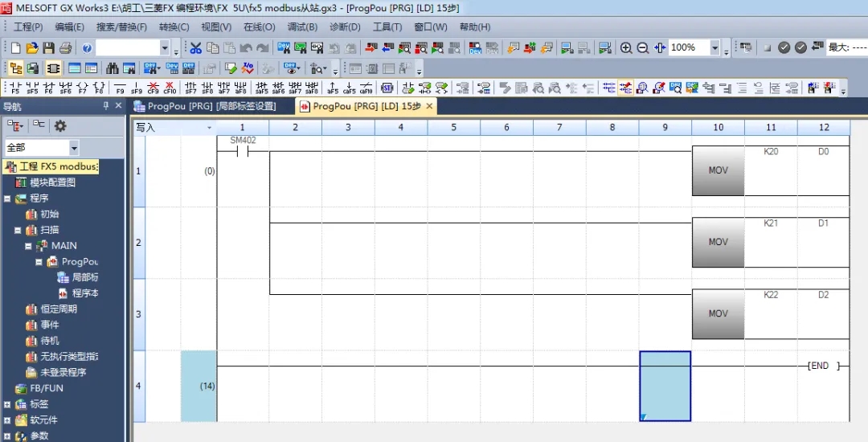868x442 pixels.
Task: Click the Print icon in toolbar
Action: click(x=65, y=48)
